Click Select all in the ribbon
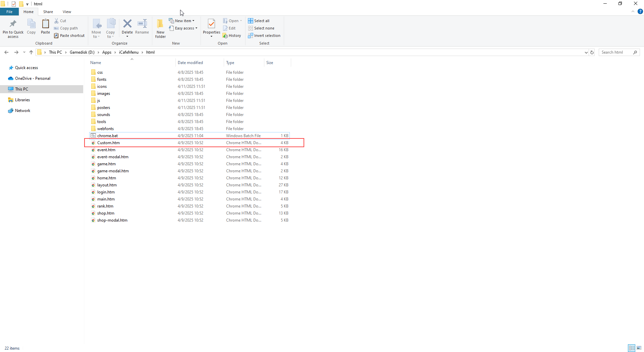The image size is (644, 352). [x=259, y=21]
